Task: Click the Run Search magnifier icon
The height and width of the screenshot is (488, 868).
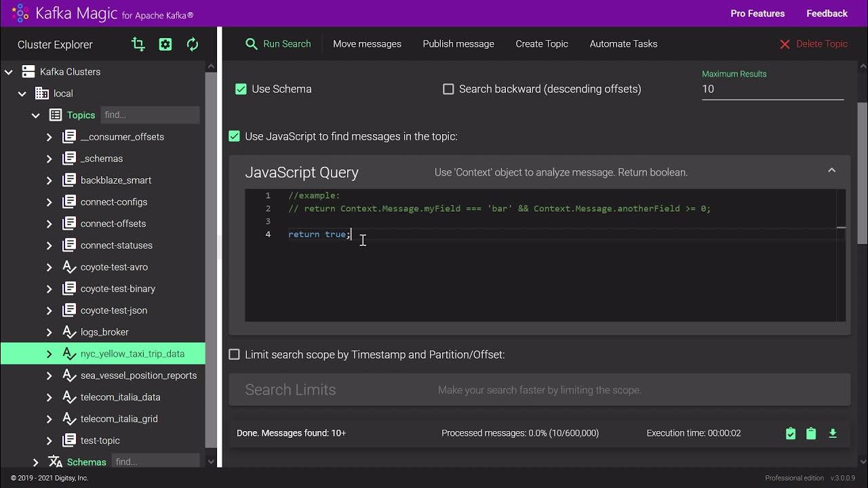Action: click(x=252, y=44)
